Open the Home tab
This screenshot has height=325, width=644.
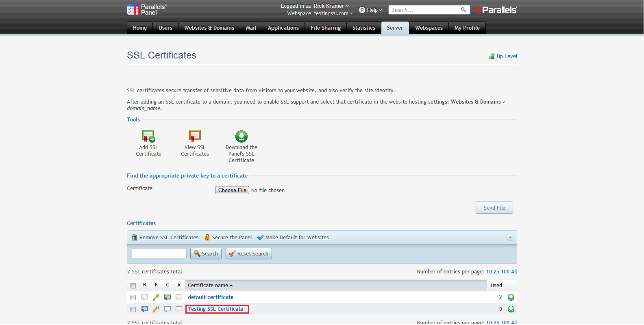(140, 28)
